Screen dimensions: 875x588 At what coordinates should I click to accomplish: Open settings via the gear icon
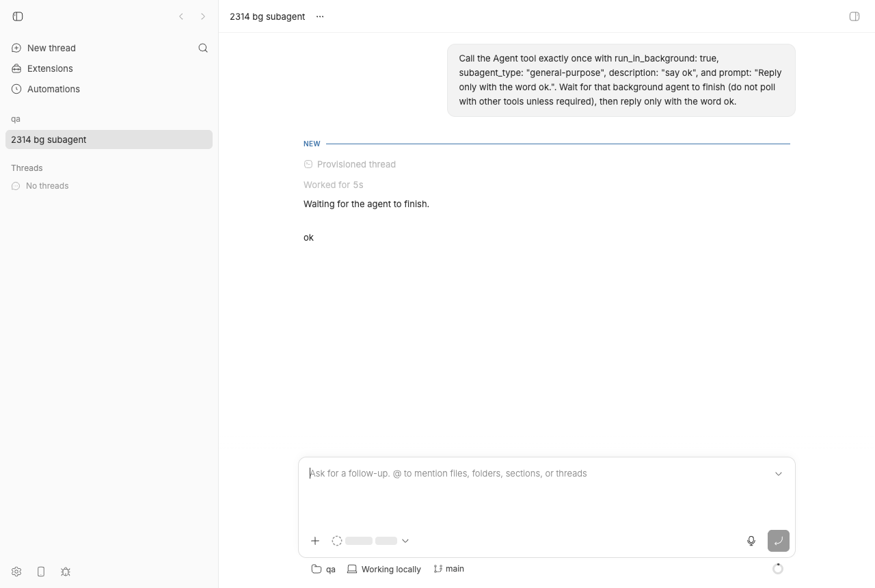point(16,572)
